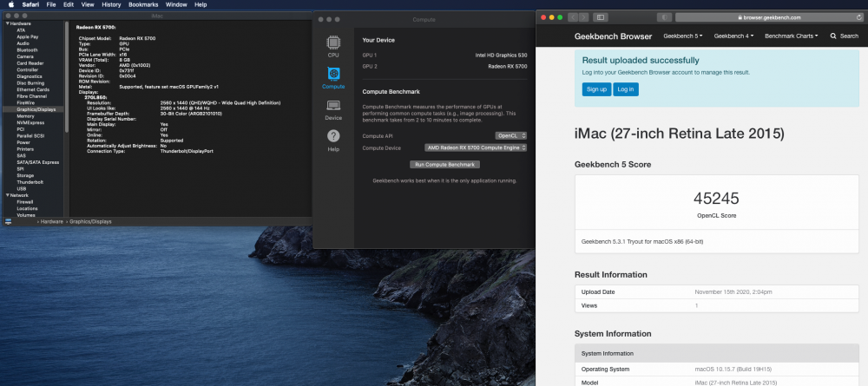The height and width of the screenshot is (386, 868).
Task: Open the Help menu in menu bar
Action: (x=201, y=4)
